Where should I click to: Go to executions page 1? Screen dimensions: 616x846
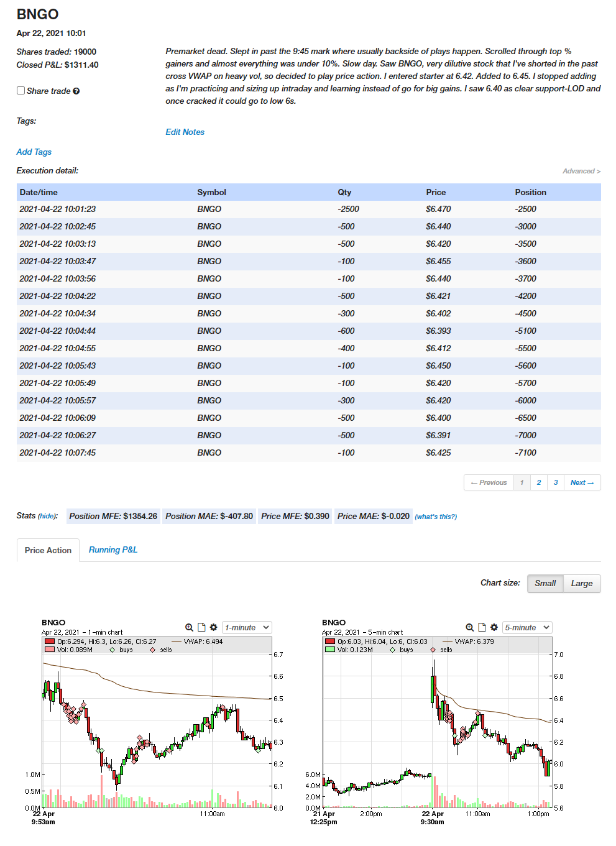click(x=522, y=482)
